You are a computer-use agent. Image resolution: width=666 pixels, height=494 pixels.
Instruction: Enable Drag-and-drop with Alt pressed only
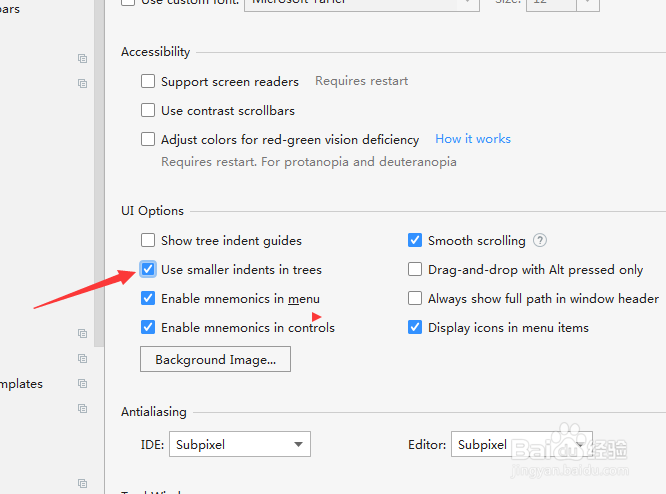415,269
